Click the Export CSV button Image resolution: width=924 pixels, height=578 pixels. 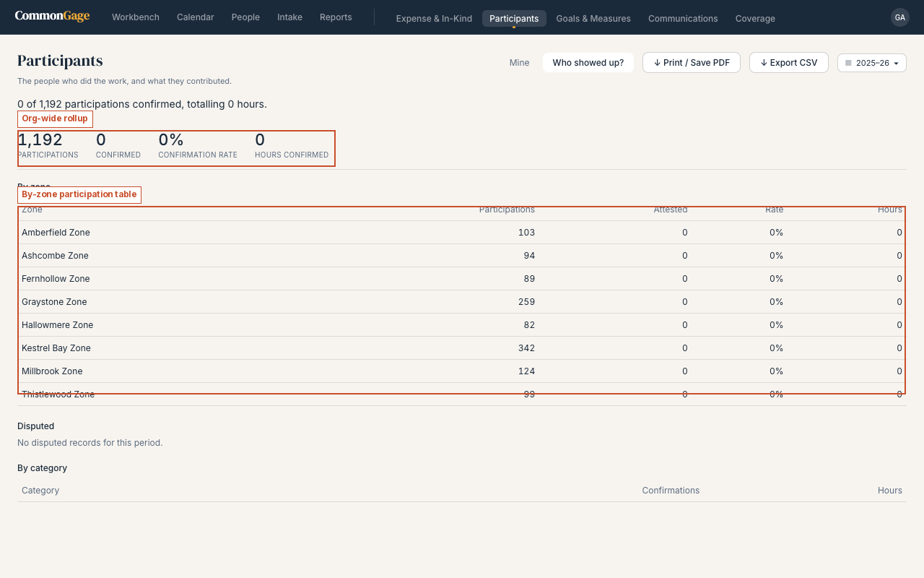[x=789, y=63]
